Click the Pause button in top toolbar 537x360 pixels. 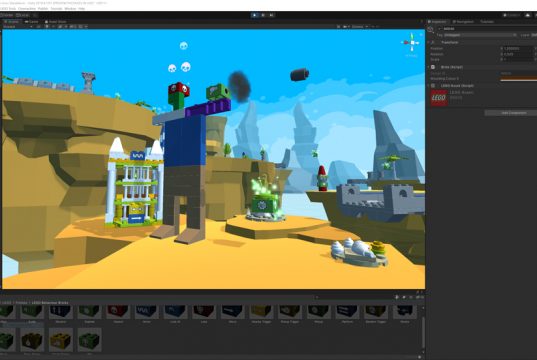(263, 15)
